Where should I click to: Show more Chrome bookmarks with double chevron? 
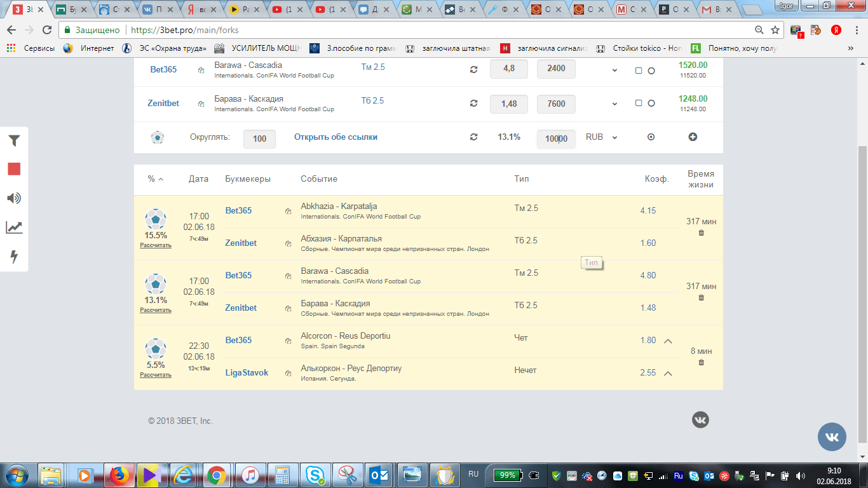tap(851, 48)
